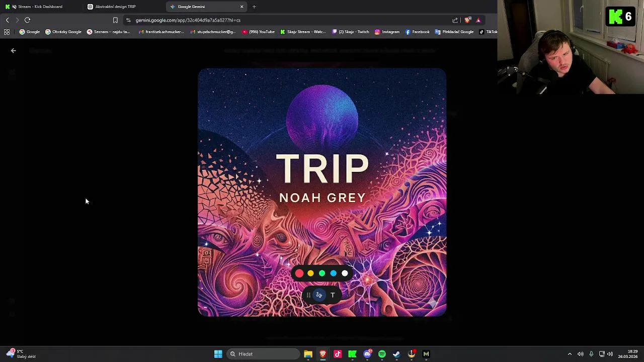Bookmark this page
The width and height of the screenshot is (644, 362).
coord(115,20)
